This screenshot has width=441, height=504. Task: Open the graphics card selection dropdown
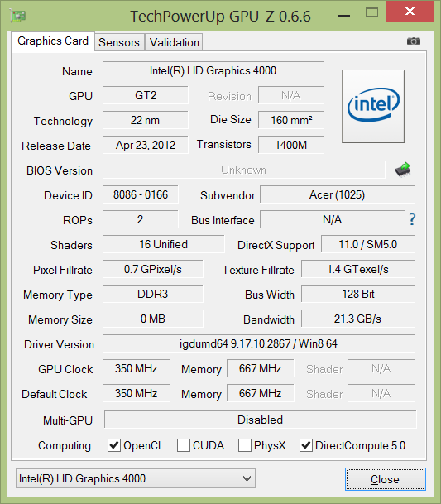coord(136,478)
